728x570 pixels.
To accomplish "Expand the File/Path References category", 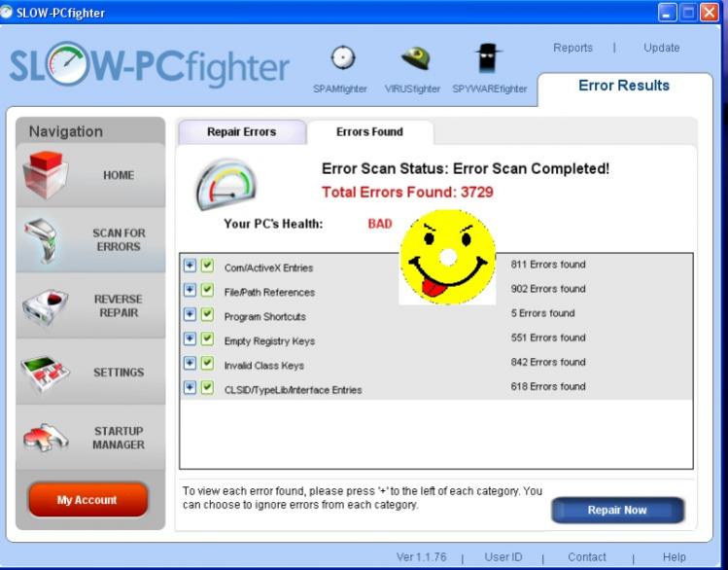I will [x=190, y=290].
